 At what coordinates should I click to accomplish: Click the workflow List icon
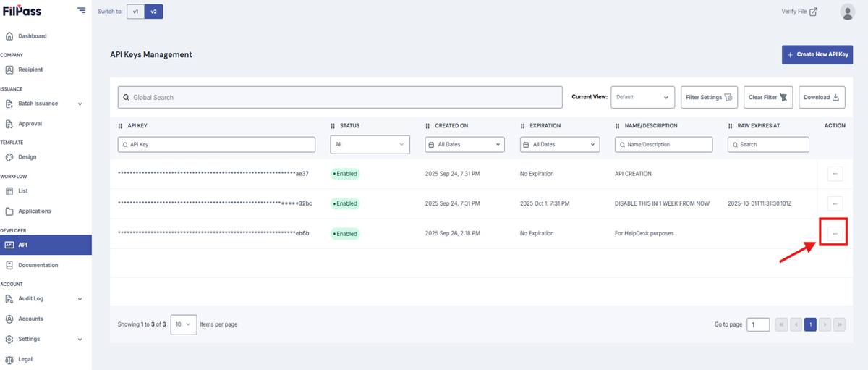9,191
